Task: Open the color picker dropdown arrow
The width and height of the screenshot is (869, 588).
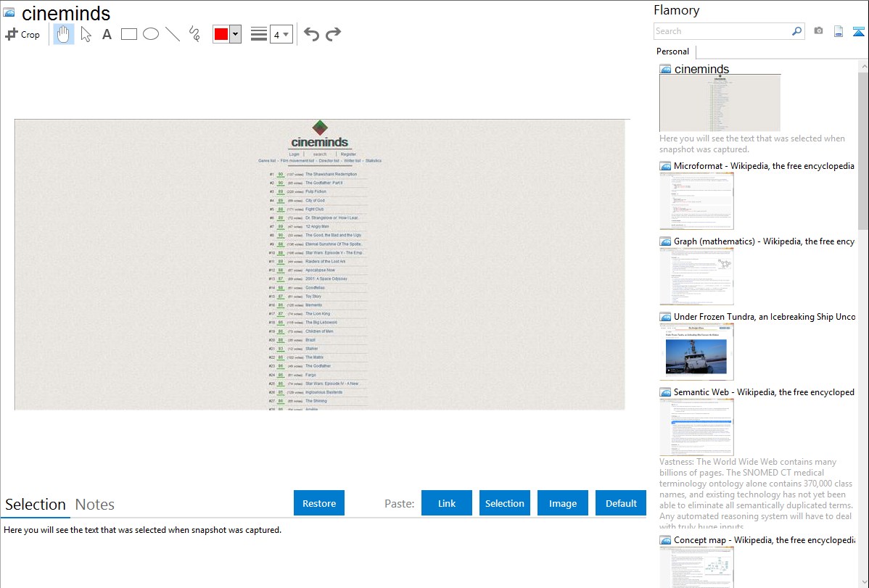Action: click(235, 34)
